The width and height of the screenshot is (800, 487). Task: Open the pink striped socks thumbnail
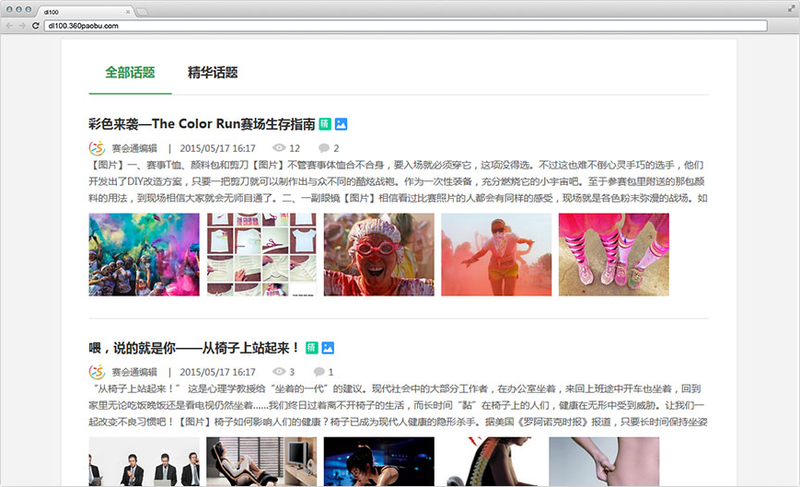[614, 254]
